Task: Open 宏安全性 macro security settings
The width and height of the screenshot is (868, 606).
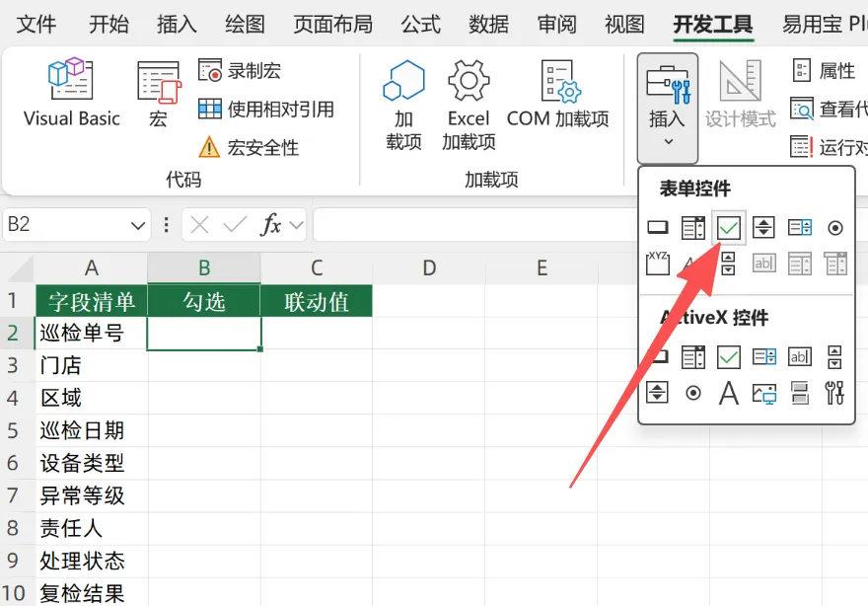Action: click(249, 147)
